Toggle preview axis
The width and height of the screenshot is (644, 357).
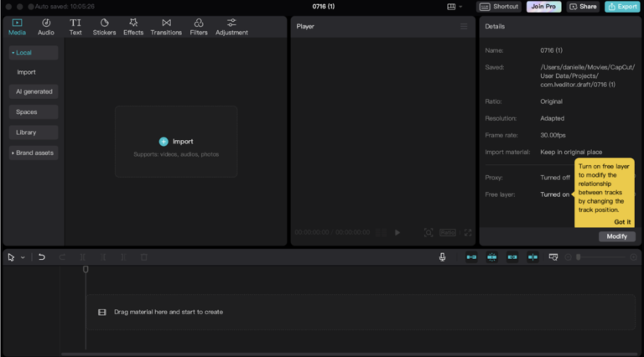[532, 257]
